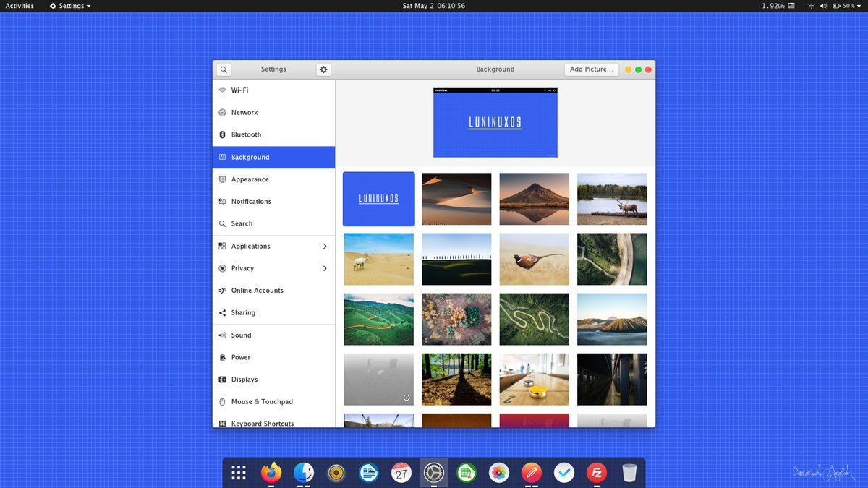Open the Wi-Fi settings panel

point(241,90)
